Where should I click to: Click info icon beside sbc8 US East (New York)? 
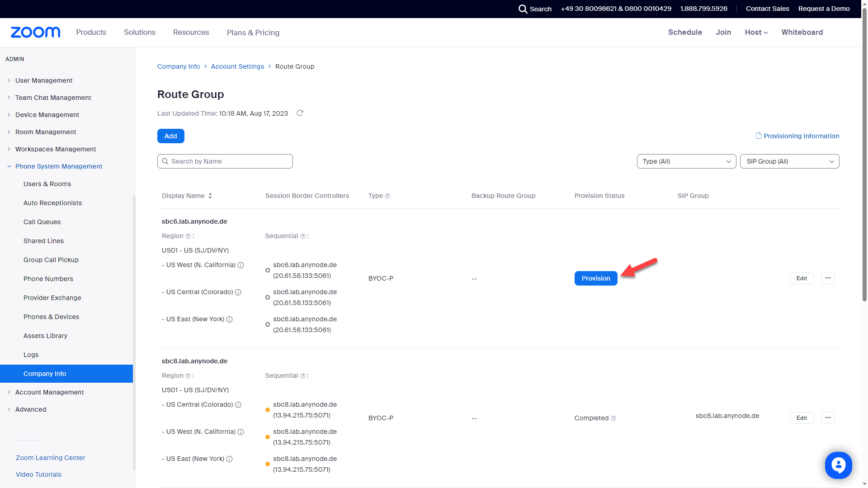(x=230, y=459)
